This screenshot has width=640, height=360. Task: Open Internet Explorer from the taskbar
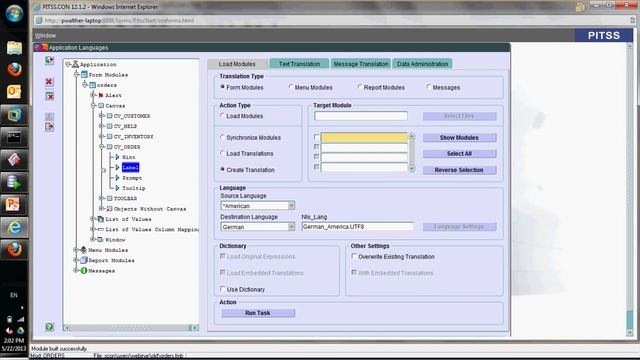tap(14, 227)
